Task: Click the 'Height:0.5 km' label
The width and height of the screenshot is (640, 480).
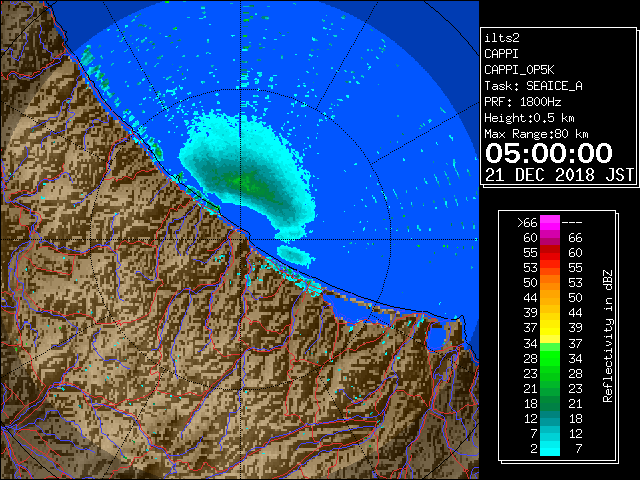Action: click(x=529, y=118)
